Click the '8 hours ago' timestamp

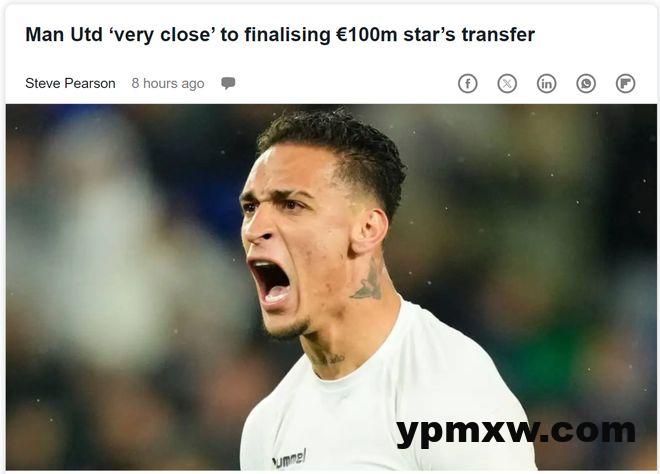pyautogui.click(x=168, y=83)
